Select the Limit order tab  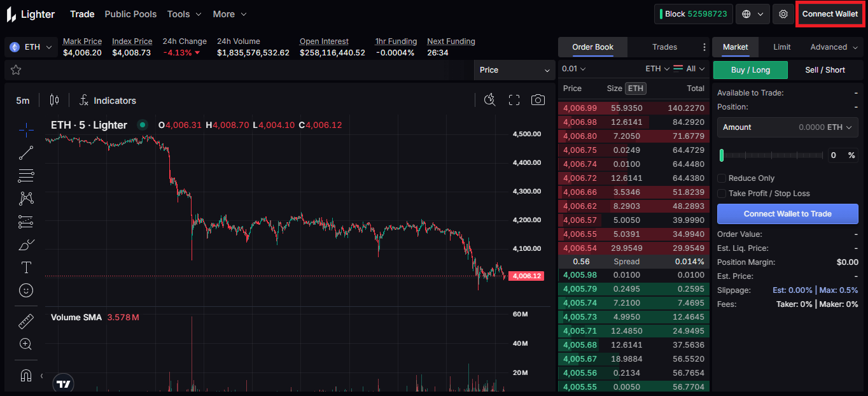click(x=781, y=47)
